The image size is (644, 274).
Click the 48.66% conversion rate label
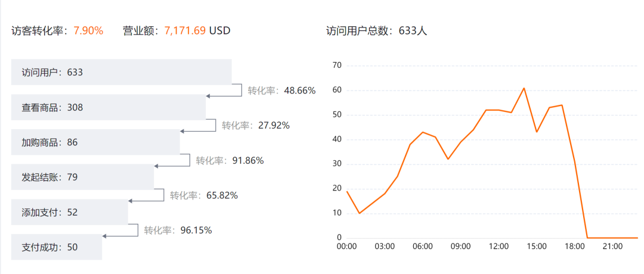point(281,91)
